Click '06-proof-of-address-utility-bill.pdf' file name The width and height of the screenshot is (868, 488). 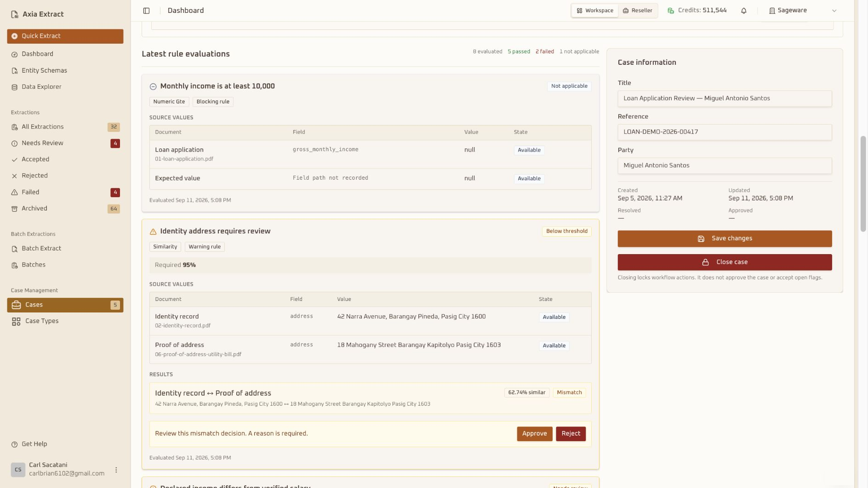pos(198,354)
